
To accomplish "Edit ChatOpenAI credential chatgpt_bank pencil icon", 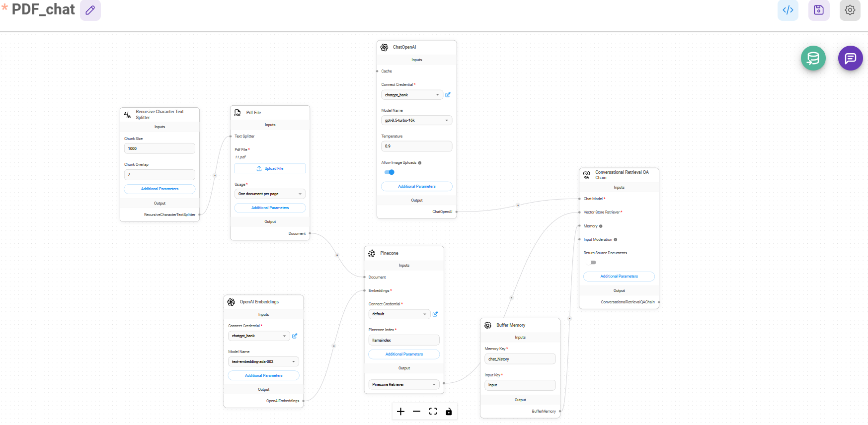I will point(448,94).
